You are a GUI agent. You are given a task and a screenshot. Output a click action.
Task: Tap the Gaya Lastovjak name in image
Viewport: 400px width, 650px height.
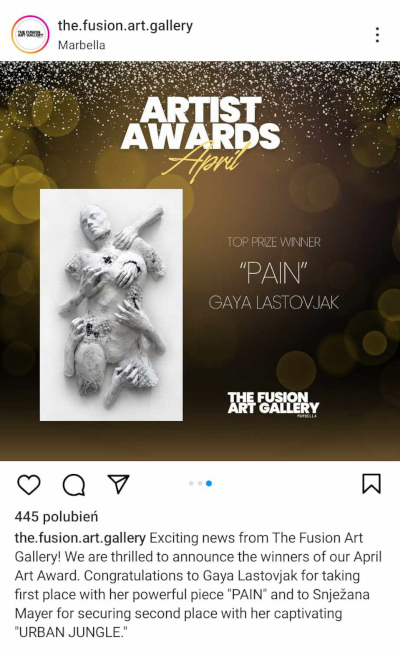pyautogui.click(x=274, y=303)
